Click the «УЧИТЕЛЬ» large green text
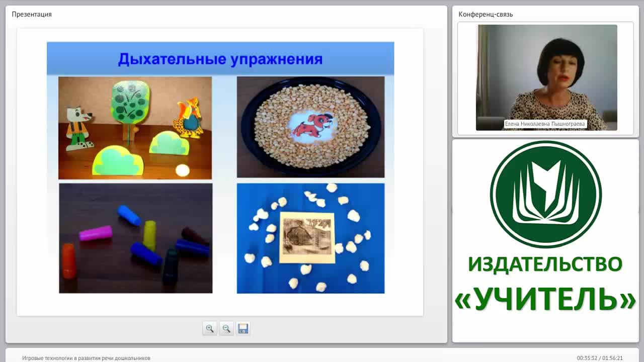 coord(545,299)
